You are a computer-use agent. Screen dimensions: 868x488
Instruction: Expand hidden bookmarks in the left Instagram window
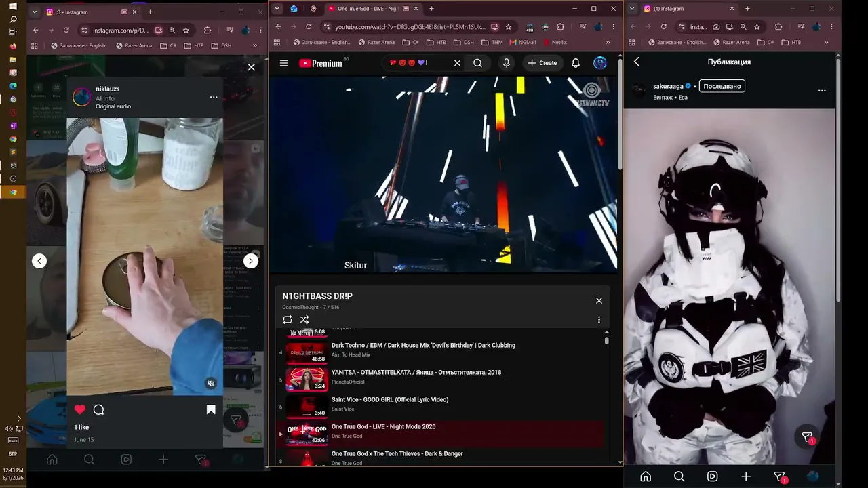[x=255, y=45]
